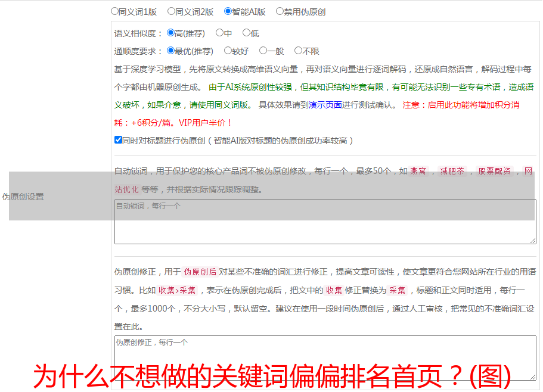Image resolution: width=543 pixels, height=392 pixels.
Task: Click the 燕窝 example keyword
Action: point(418,171)
